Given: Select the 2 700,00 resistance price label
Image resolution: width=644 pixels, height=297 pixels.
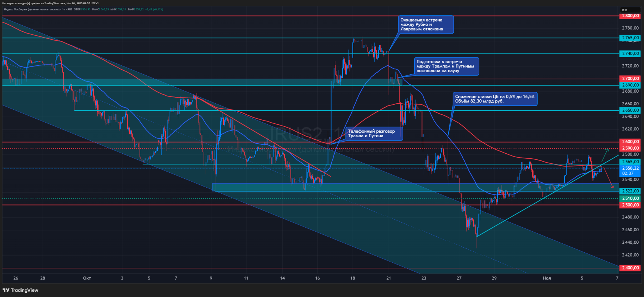Looking at the screenshot, I should pyautogui.click(x=630, y=79).
